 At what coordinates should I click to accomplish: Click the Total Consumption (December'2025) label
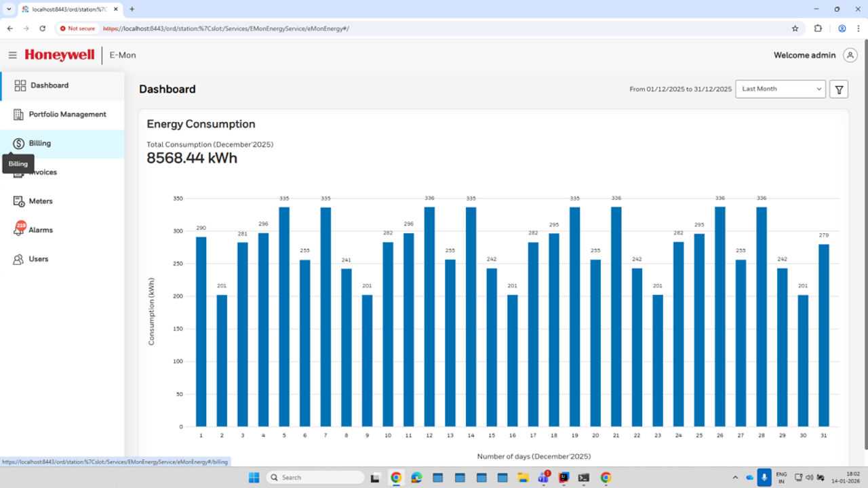click(210, 144)
